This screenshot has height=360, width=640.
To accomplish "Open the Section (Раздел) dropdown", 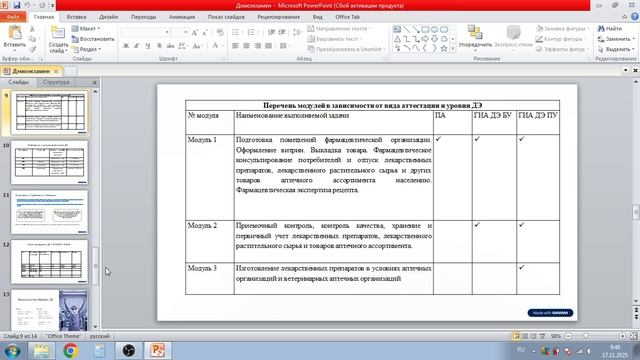I will pos(87,49).
